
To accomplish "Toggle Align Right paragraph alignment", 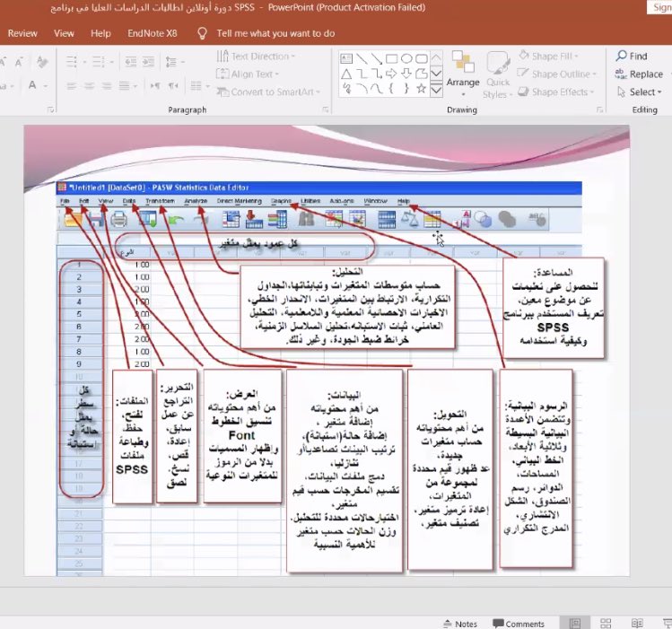I will (x=106, y=86).
